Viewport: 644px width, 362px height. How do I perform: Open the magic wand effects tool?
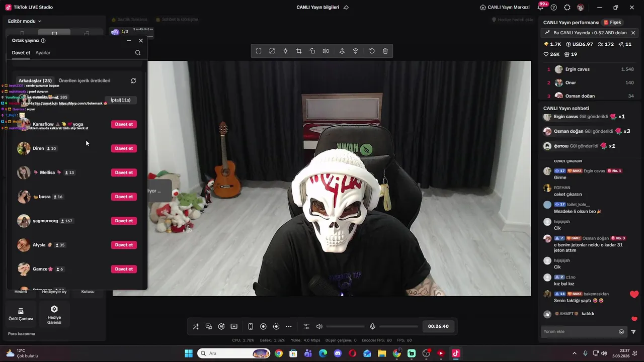click(x=196, y=326)
